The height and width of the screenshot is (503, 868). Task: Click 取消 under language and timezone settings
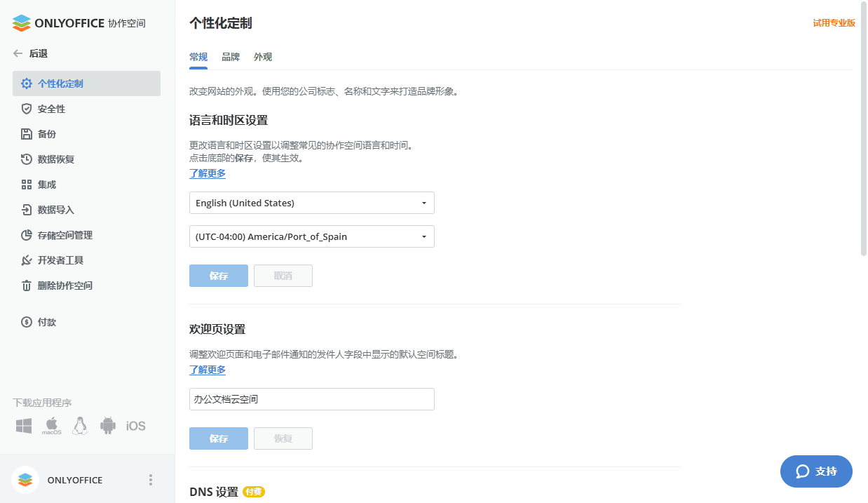(283, 276)
